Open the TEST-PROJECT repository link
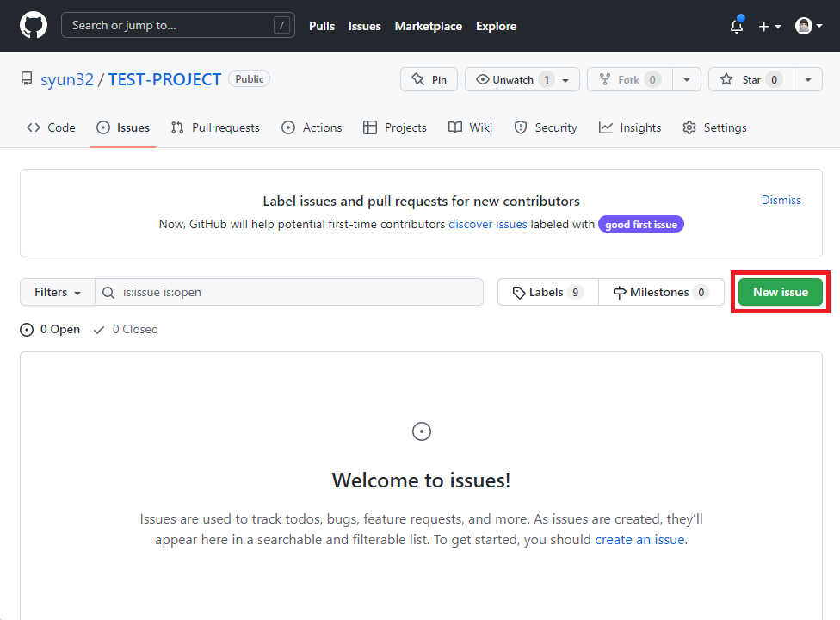The height and width of the screenshot is (620, 840). (x=164, y=79)
